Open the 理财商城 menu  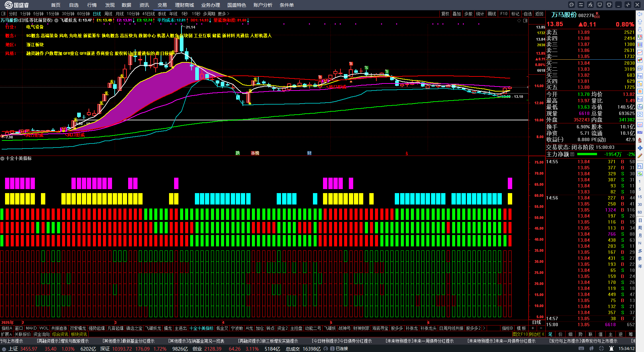click(x=184, y=5)
